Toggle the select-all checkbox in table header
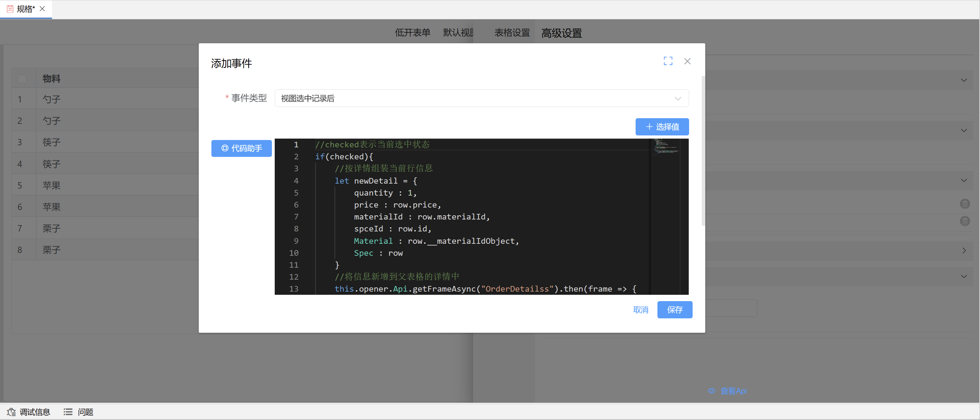Viewport: 980px width, 420px height. 22,79
